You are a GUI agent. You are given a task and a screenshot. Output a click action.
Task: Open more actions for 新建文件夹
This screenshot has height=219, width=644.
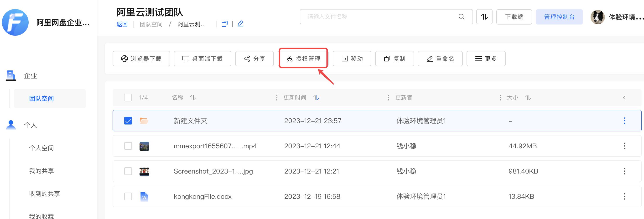624,121
